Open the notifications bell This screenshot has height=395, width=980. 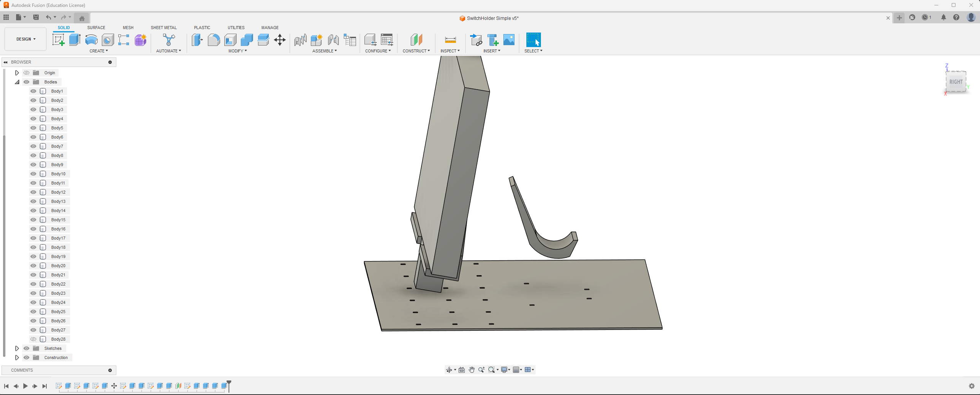[x=944, y=17]
